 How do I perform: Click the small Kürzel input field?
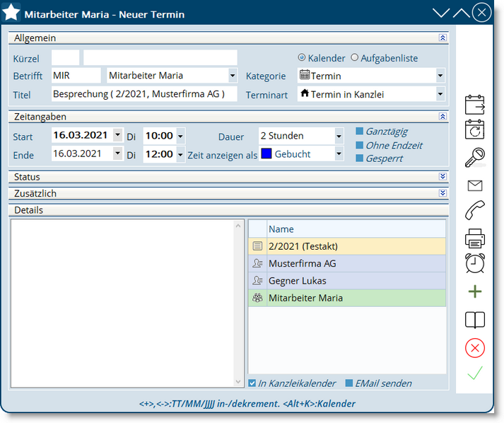coord(65,57)
